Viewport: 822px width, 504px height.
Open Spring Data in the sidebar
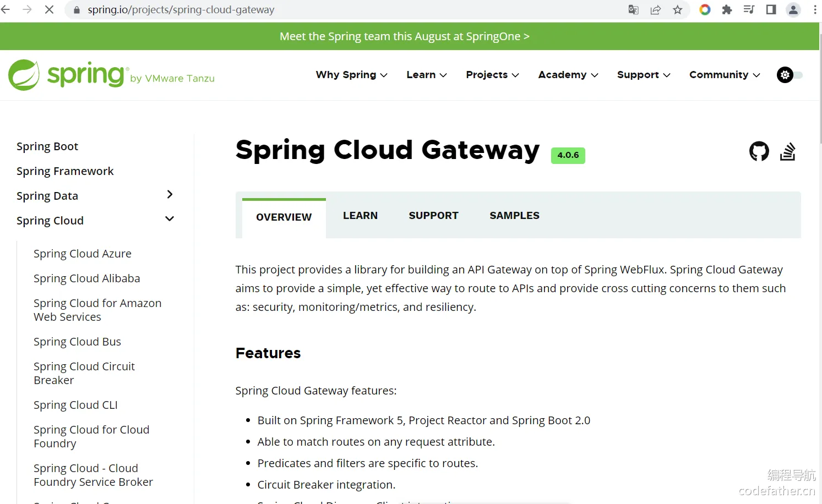pos(47,196)
